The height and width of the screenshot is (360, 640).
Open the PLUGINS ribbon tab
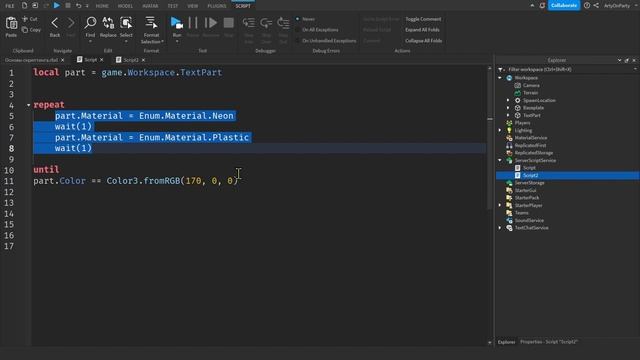pos(217,6)
